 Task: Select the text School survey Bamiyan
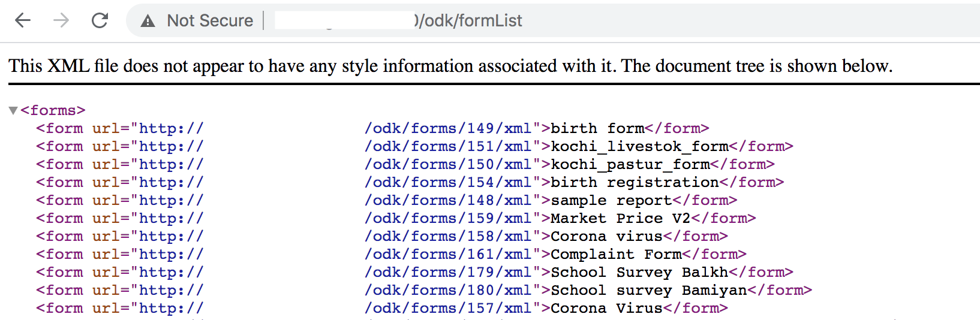click(649, 290)
